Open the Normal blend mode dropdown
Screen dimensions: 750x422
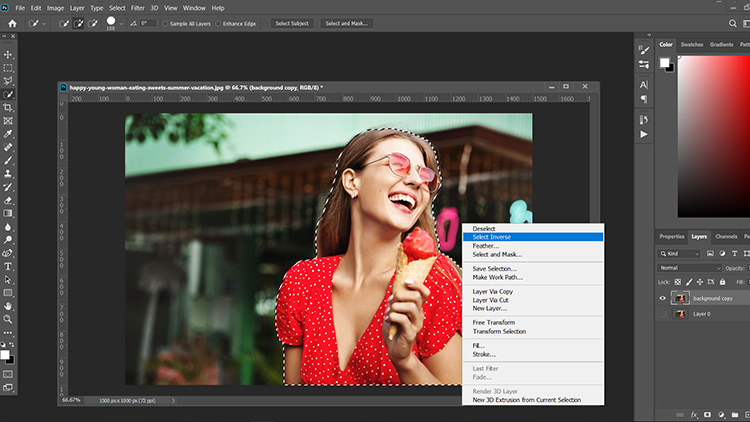(x=689, y=268)
